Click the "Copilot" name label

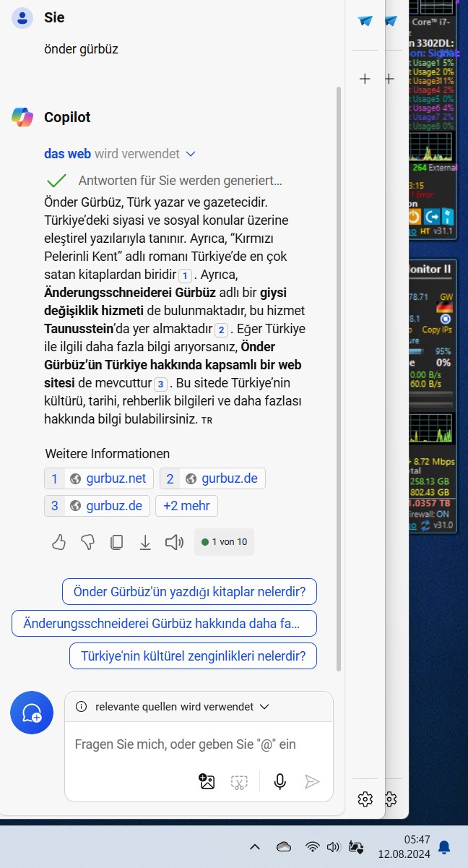coord(67,117)
